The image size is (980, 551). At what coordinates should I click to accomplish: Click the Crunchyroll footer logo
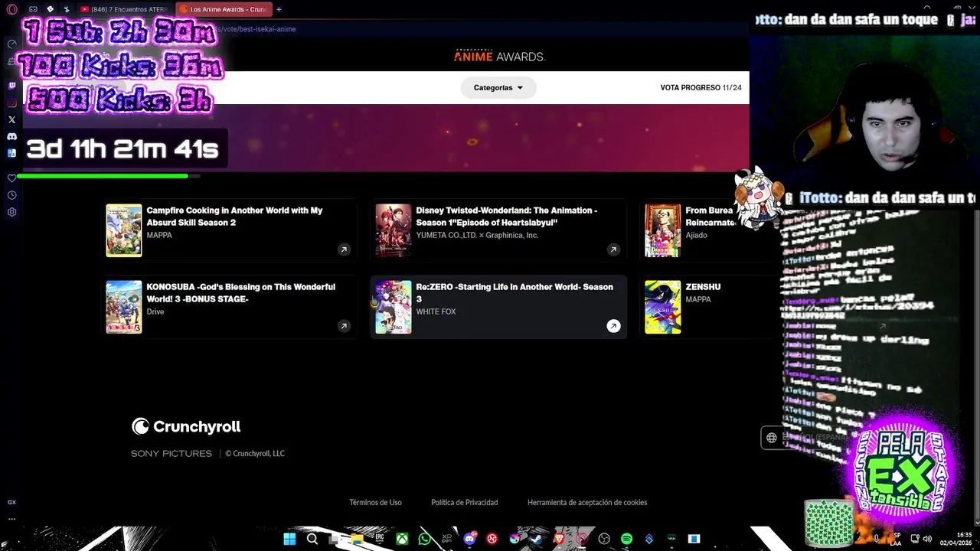186,426
